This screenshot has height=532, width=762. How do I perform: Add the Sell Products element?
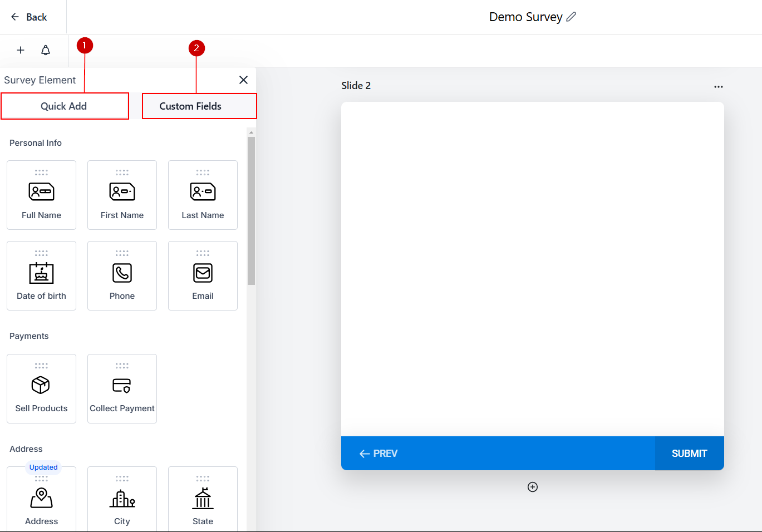(x=41, y=388)
